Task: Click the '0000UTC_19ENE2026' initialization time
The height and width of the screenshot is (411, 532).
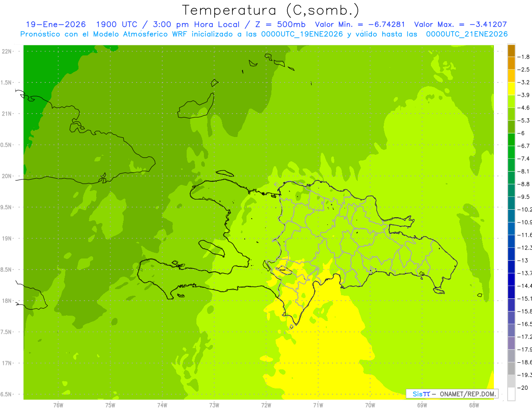Action: tap(300, 34)
